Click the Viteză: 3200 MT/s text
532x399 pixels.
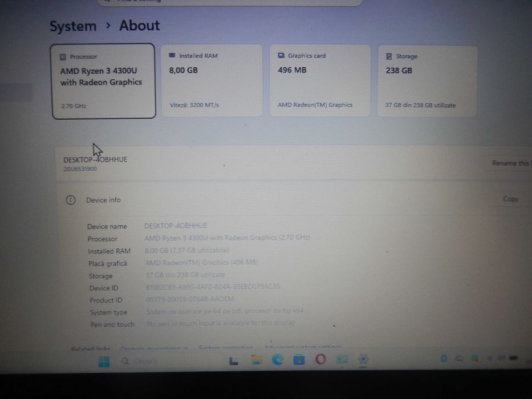point(194,105)
